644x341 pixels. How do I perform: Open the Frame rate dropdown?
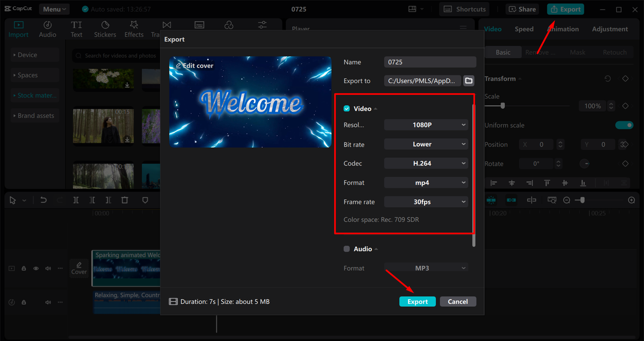click(x=426, y=202)
